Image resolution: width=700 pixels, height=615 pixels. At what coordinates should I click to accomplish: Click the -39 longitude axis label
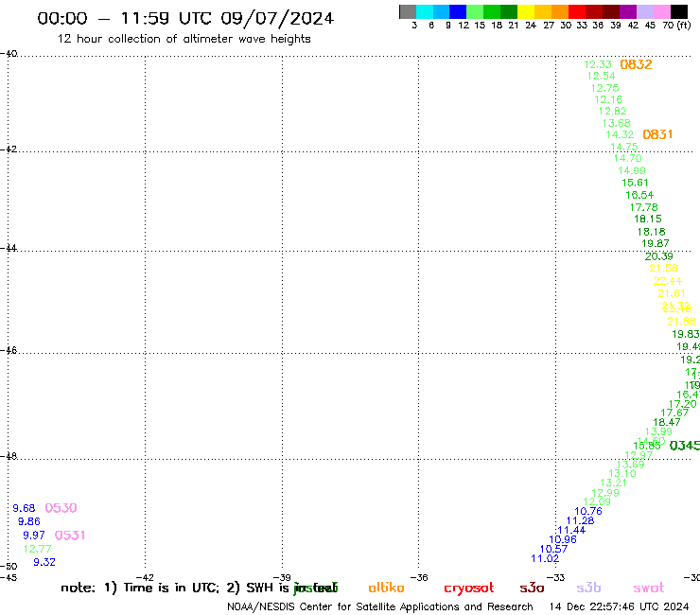click(x=282, y=577)
